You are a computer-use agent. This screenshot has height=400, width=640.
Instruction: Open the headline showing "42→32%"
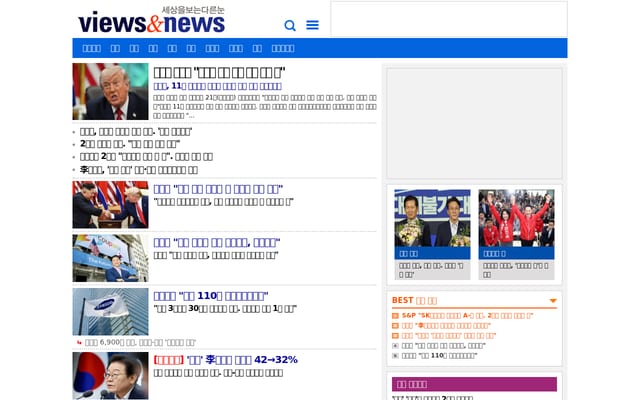click(x=242, y=360)
